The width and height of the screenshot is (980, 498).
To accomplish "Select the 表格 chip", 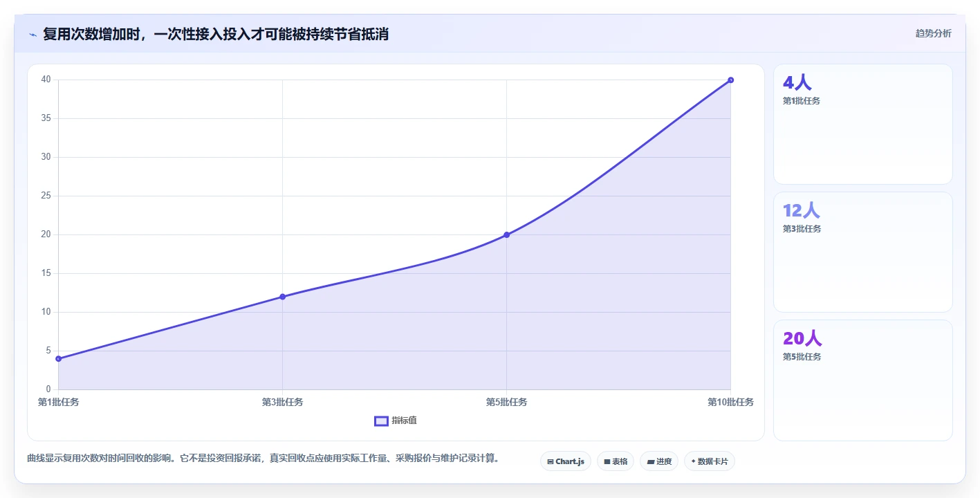I will (x=616, y=461).
